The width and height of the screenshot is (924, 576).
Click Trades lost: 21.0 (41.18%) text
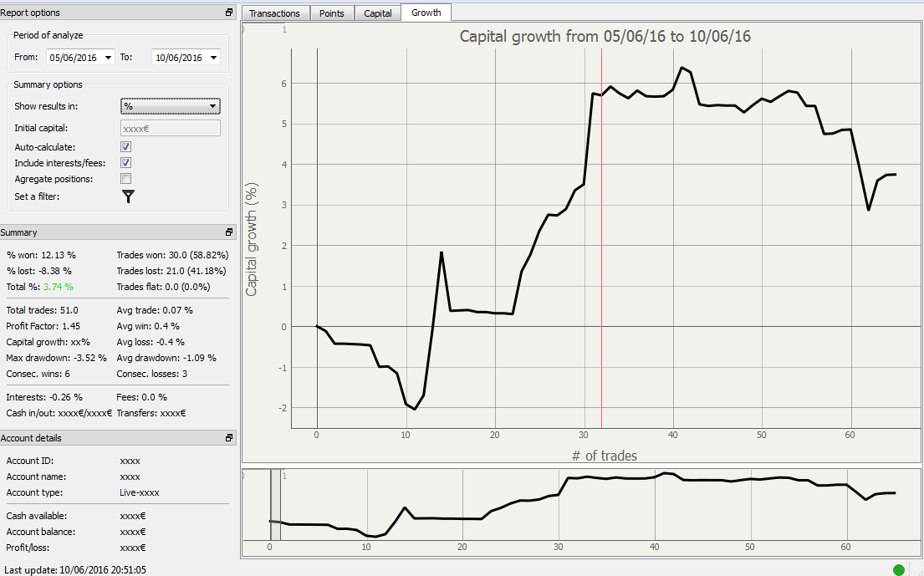171,271
